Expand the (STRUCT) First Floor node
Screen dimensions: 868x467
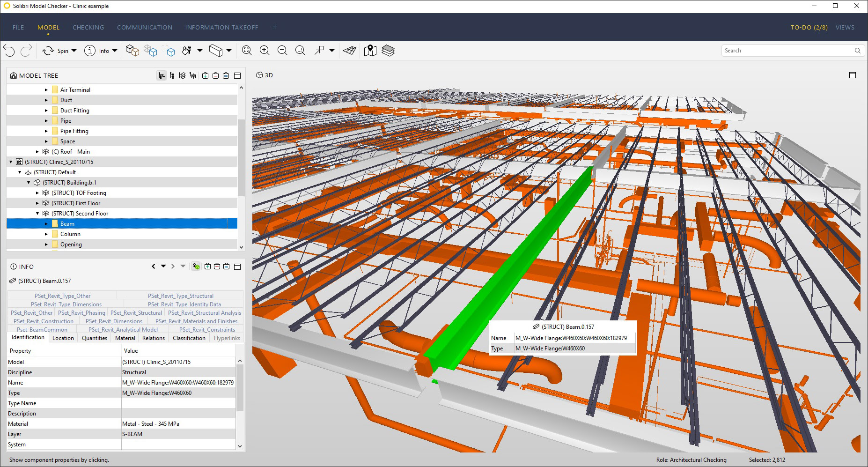coord(37,203)
